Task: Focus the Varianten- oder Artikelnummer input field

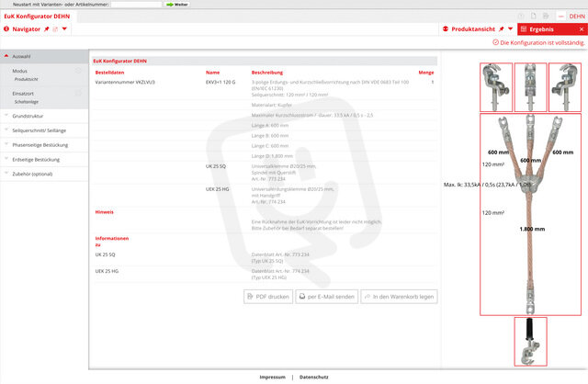Action: click(136, 5)
